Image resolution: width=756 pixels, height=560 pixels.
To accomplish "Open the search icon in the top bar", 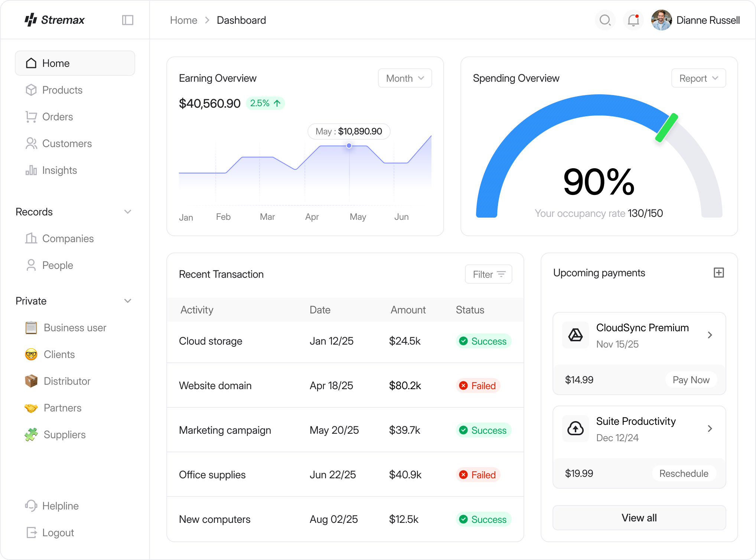I will tap(605, 20).
